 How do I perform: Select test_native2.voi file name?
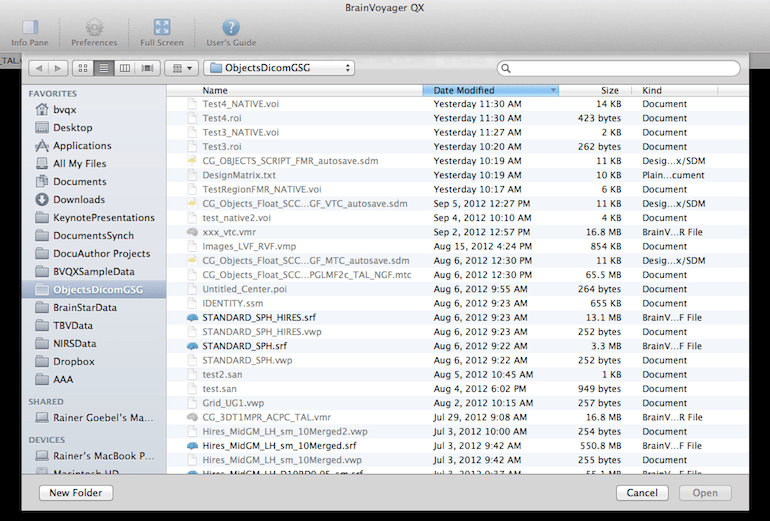click(x=237, y=218)
